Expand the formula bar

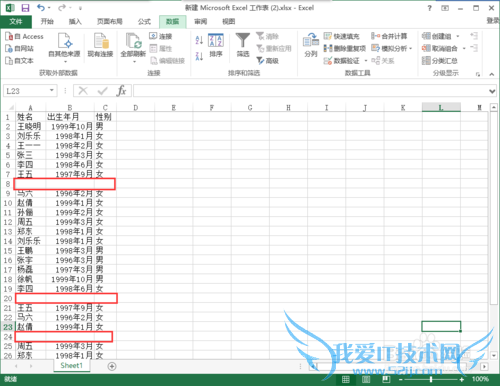(x=492, y=91)
